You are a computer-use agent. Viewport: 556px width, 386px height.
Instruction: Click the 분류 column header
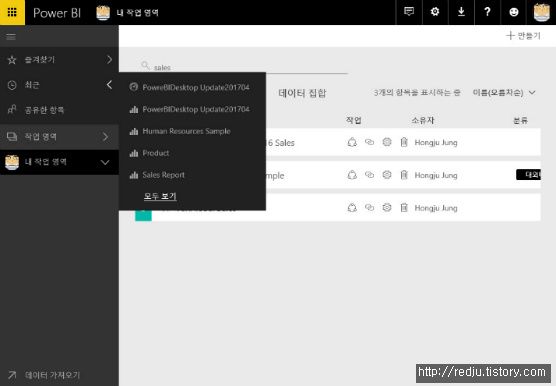click(520, 120)
